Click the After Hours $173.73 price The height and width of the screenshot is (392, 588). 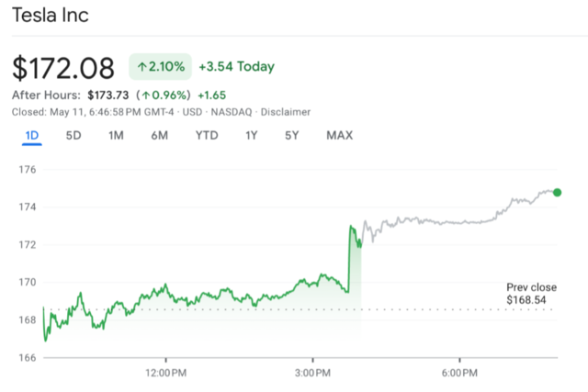click(x=108, y=95)
